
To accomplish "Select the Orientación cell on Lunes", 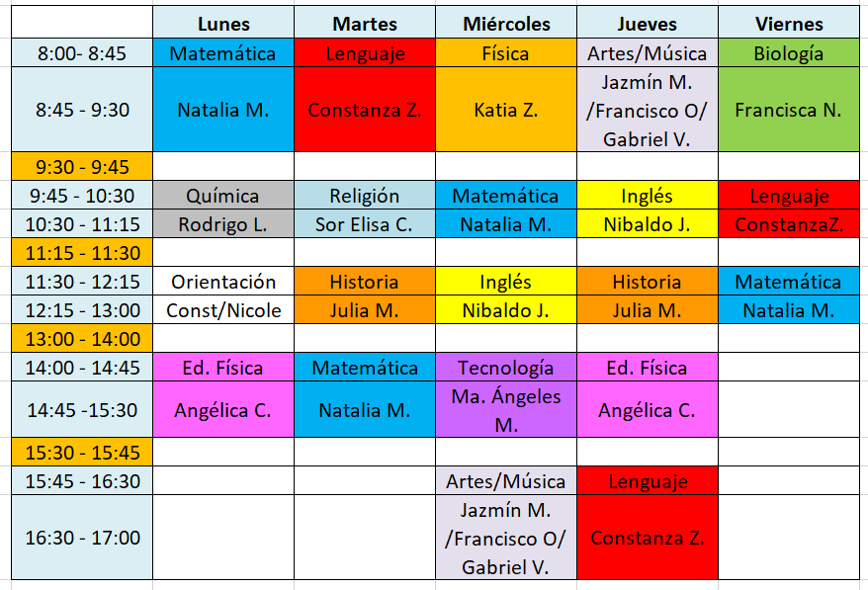I will tap(223, 282).
